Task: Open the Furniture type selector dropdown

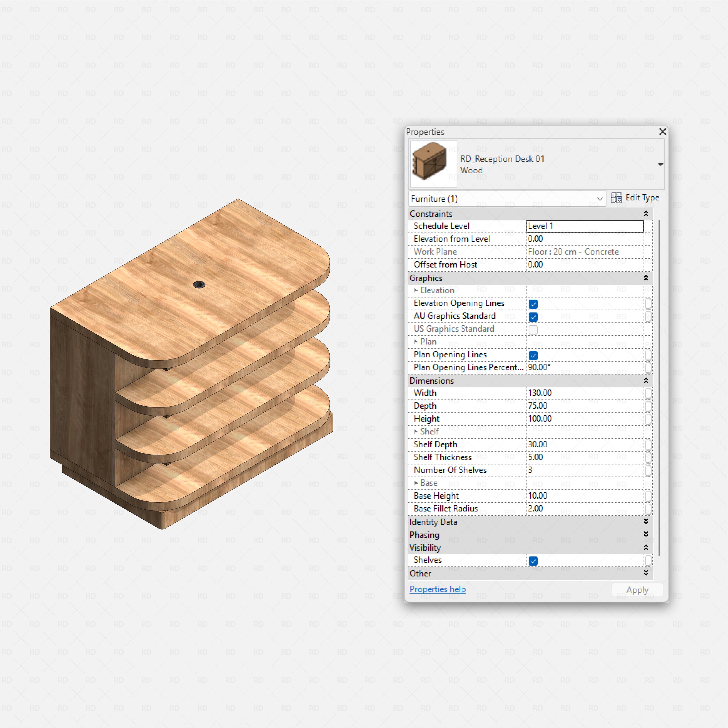Action: click(600, 199)
